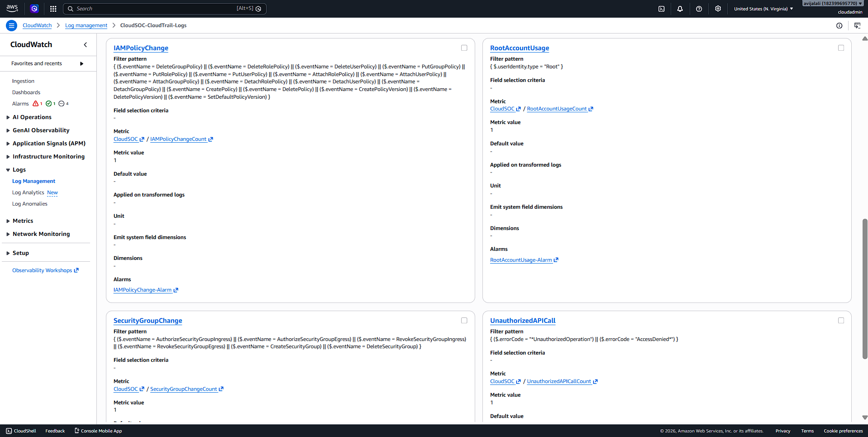Focus the AWS search field
The width and height of the screenshot is (868, 437).
coord(165,9)
